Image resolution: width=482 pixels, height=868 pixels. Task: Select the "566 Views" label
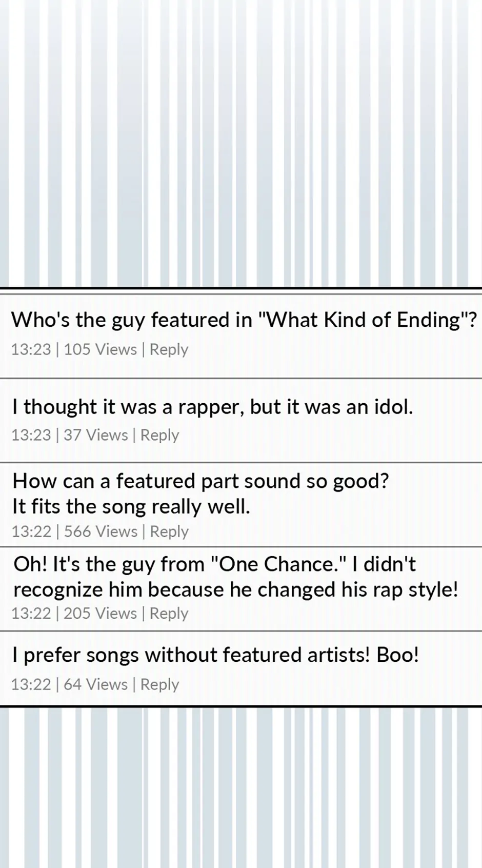point(101,531)
